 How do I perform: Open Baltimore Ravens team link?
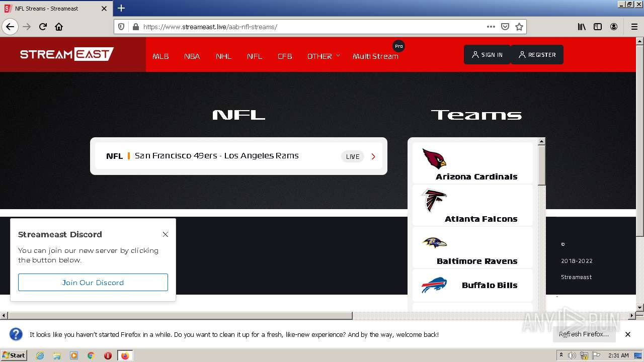point(477,261)
